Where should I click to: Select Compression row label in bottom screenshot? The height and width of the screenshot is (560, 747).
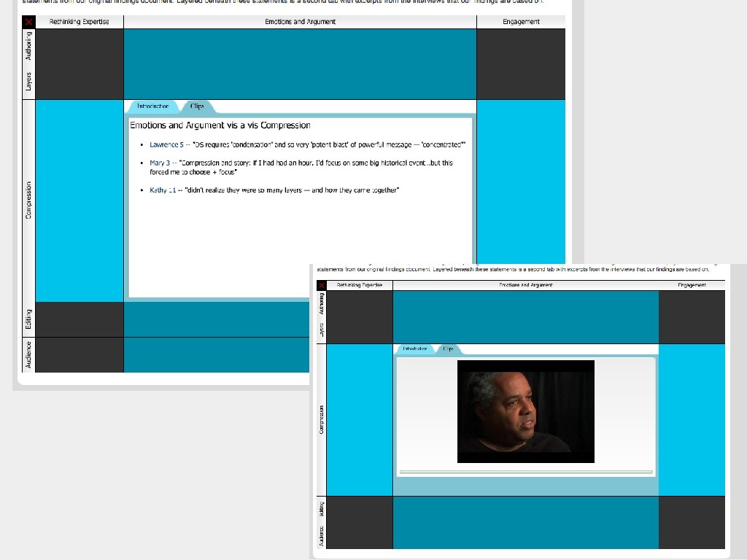coord(322,419)
